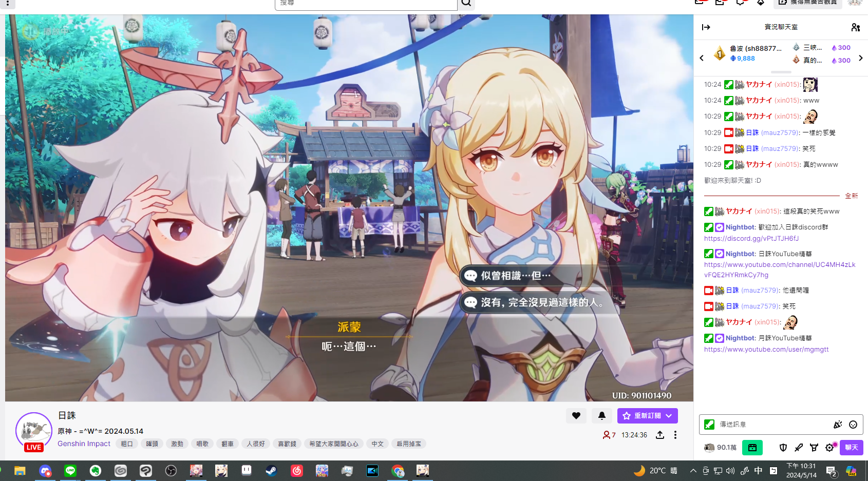Focus the search box at the top
This screenshot has width=868, height=481.
point(366,4)
